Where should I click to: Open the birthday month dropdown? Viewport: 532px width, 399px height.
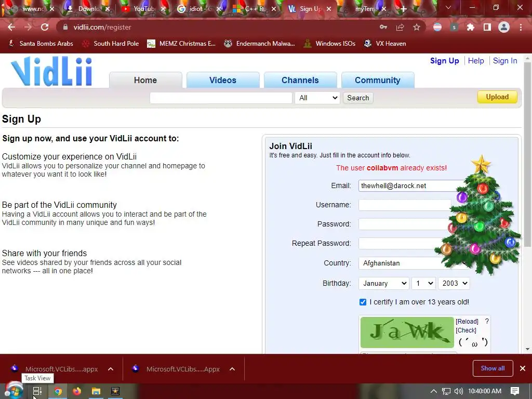pos(384,283)
